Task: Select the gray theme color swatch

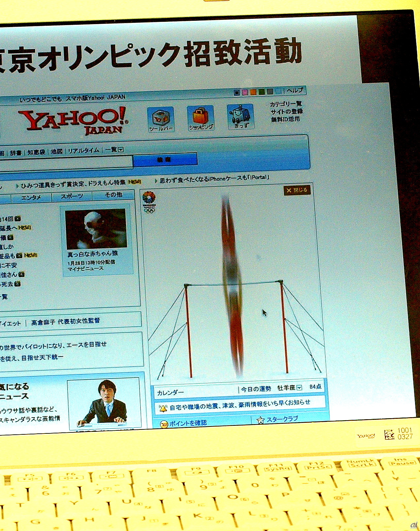Action: (x=270, y=92)
